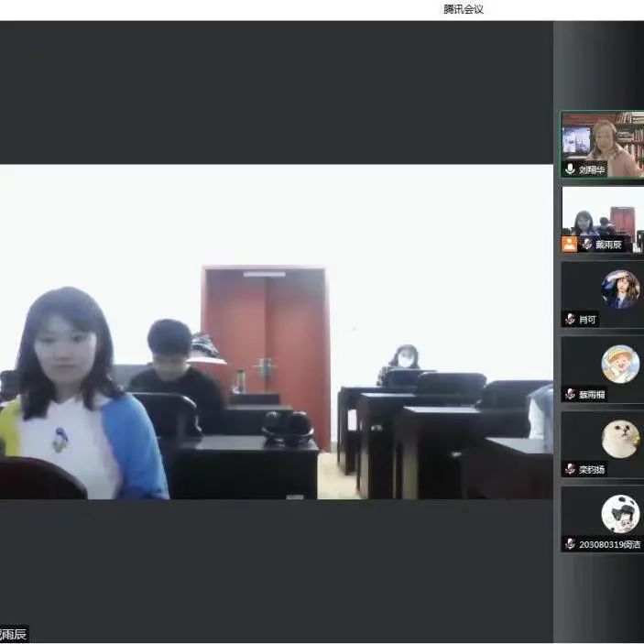Click the panda avatar of 203080319闵洁

pos(620,514)
